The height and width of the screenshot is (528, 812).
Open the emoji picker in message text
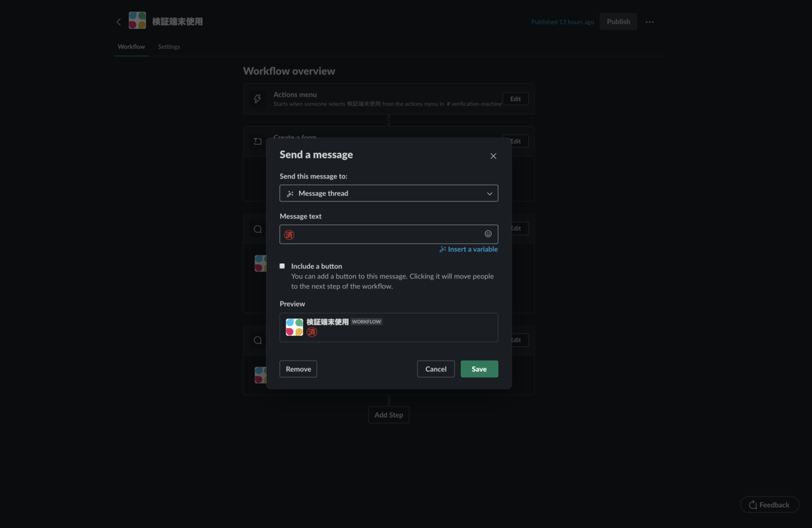[x=488, y=234]
